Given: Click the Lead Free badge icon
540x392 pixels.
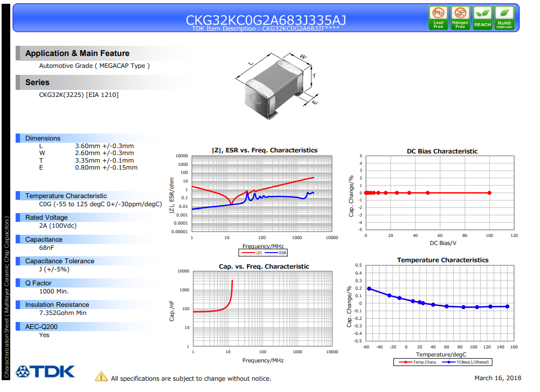Looking at the screenshot, I should [x=438, y=18].
